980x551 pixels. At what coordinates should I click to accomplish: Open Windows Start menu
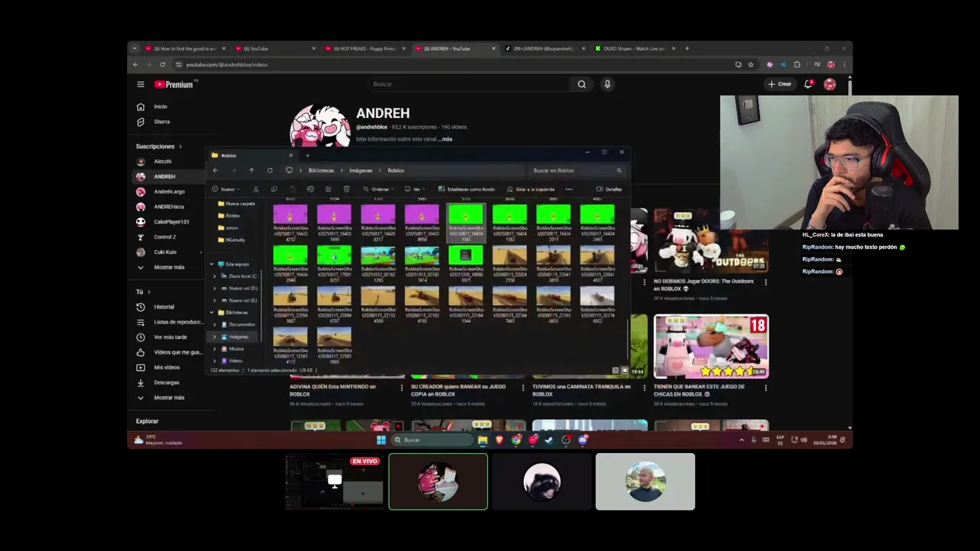click(381, 440)
